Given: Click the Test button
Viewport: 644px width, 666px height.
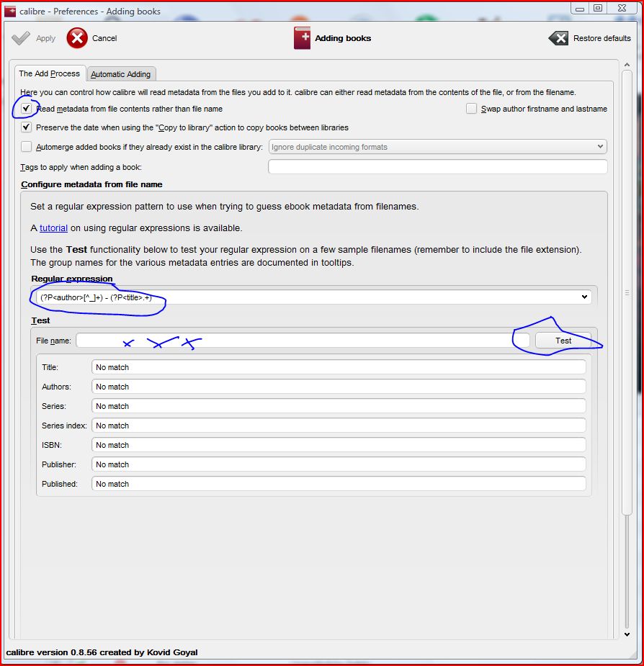Looking at the screenshot, I should coord(563,341).
